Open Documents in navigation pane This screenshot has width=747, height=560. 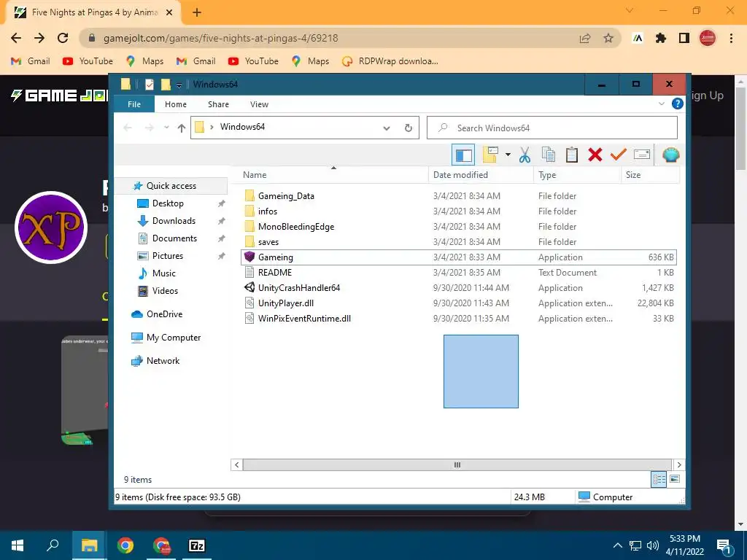coord(174,238)
